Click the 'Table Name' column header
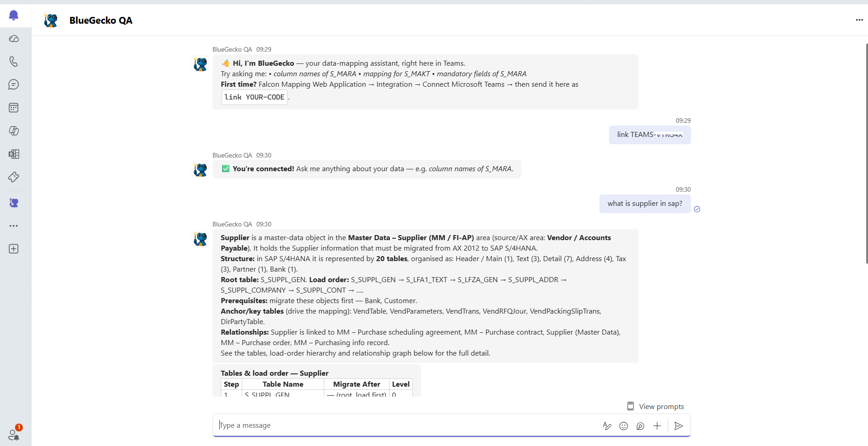This screenshot has height=446, width=868. pyautogui.click(x=283, y=384)
